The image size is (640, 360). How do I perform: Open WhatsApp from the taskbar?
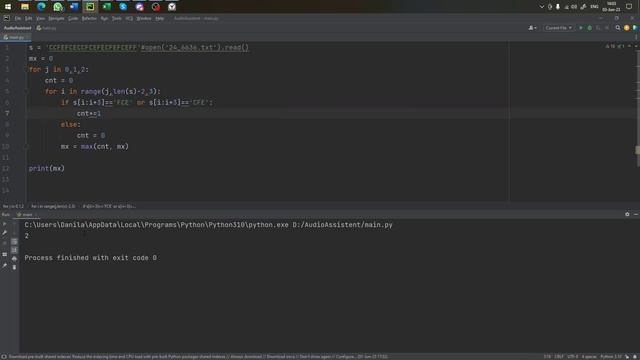tap(58, 7)
